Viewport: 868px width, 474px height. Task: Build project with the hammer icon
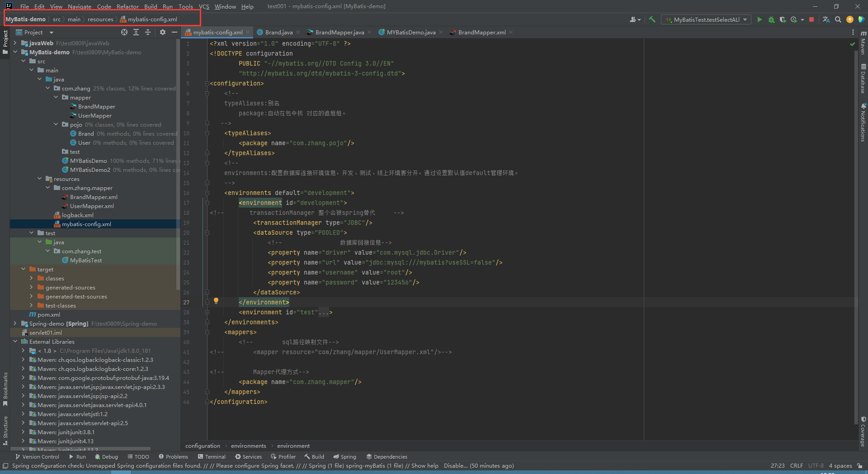click(652, 19)
